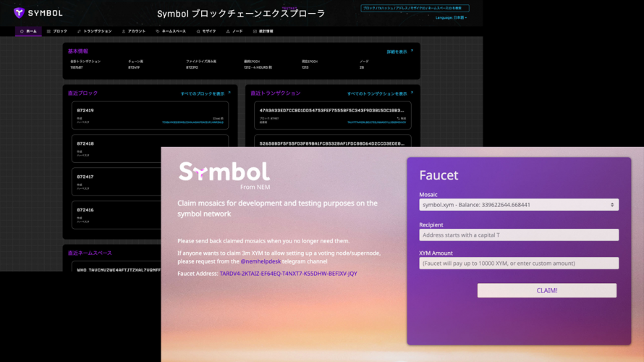644x362 pixels.
Task: Click すべてのブロックを表示 link
Action: pyautogui.click(x=203, y=93)
